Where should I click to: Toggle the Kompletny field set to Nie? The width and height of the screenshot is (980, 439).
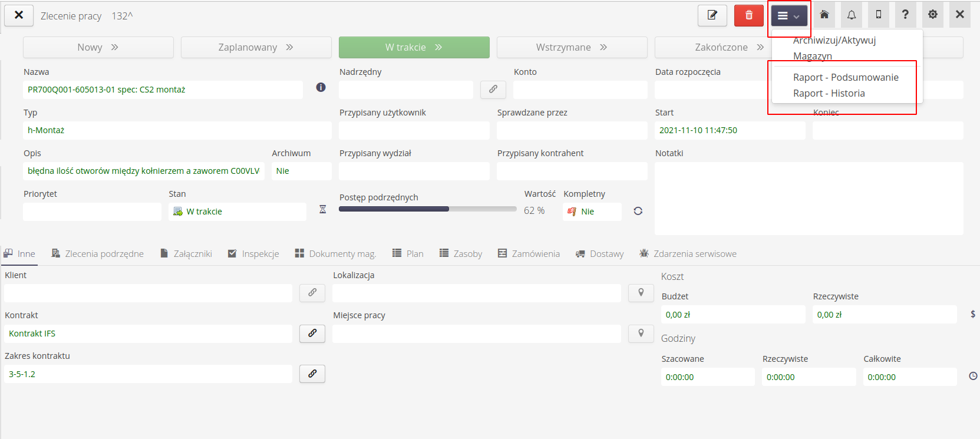pos(592,212)
